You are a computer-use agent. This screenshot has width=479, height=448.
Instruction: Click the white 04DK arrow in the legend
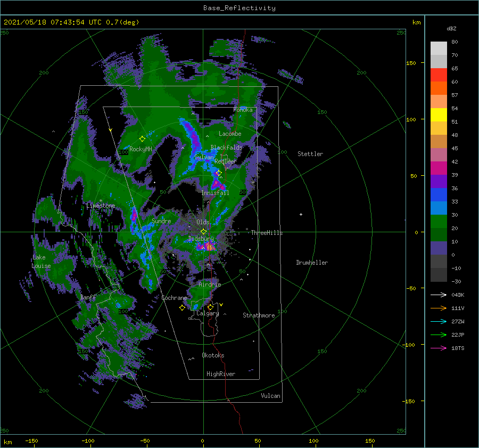[439, 295]
